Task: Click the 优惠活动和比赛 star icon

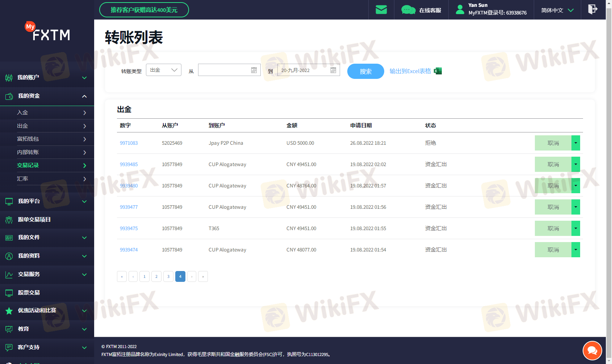Action: 9,311
